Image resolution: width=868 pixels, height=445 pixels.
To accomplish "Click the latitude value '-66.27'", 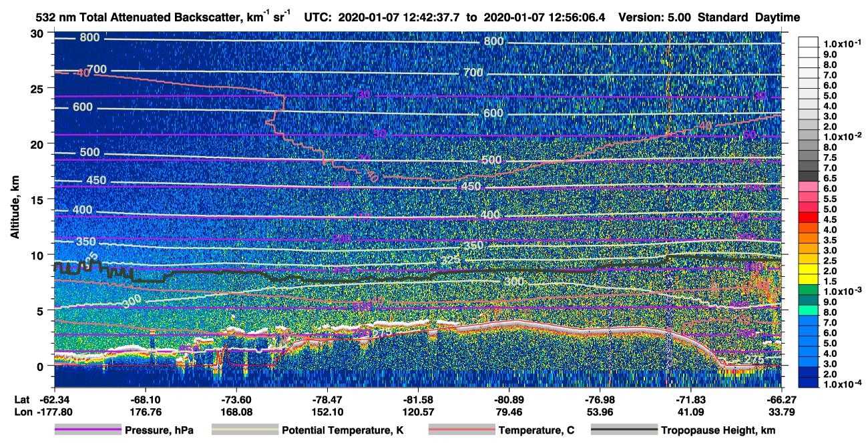I will (781, 400).
